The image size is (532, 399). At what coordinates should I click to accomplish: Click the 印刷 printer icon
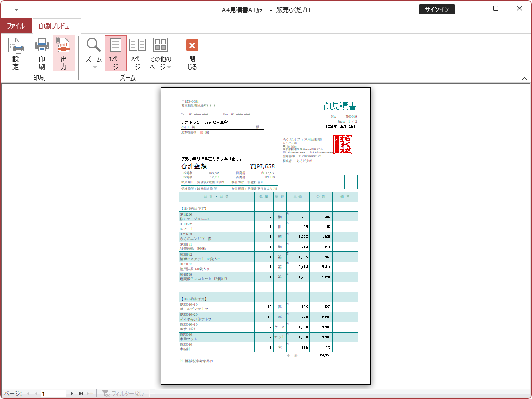(x=42, y=54)
